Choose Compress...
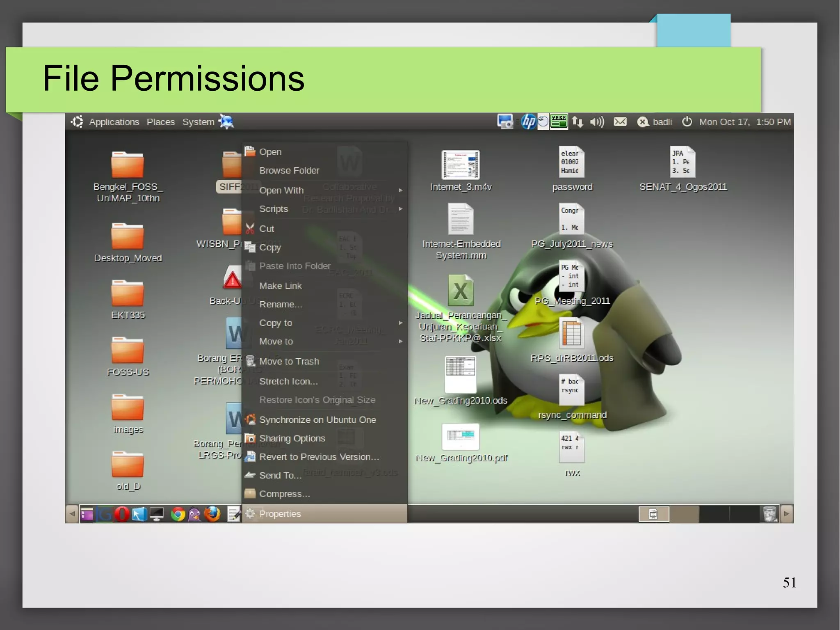The width and height of the screenshot is (840, 630). coord(324,494)
